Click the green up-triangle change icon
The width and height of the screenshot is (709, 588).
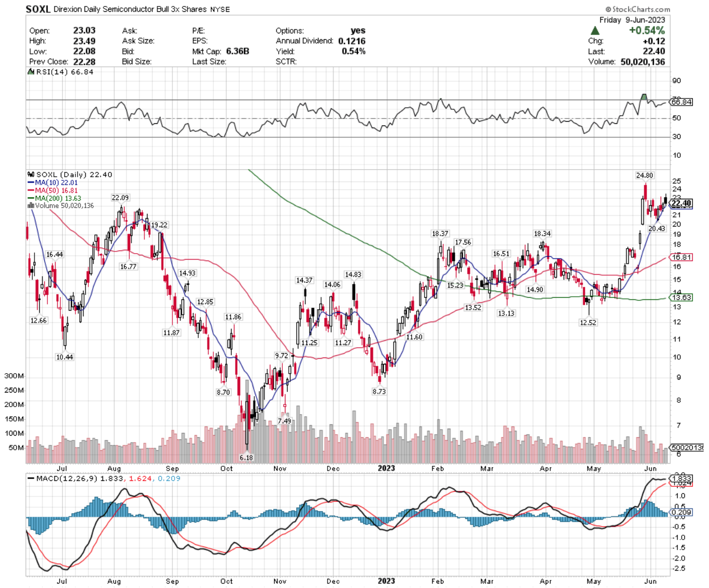click(595, 31)
